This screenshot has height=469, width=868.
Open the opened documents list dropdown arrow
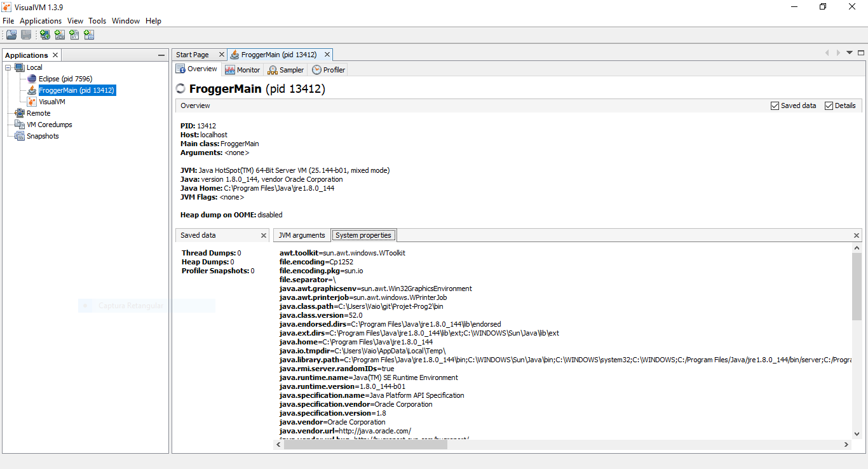850,53
